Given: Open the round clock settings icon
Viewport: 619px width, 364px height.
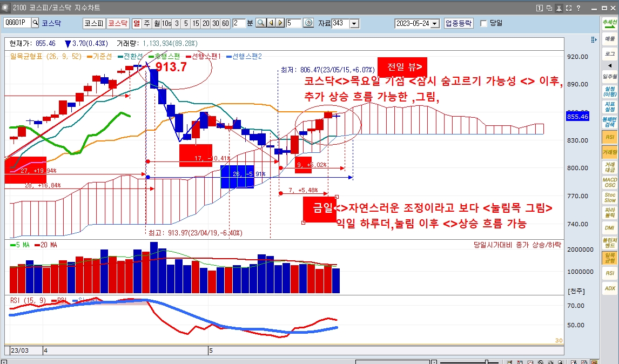Looking at the screenshot, I should click(309, 23).
